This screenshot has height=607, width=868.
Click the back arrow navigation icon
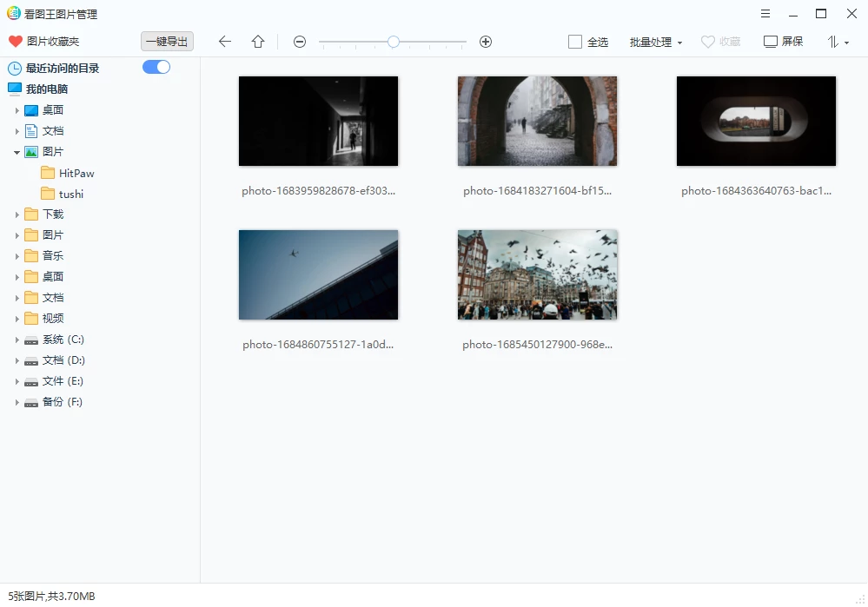pyautogui.click(x=225, y=42)
